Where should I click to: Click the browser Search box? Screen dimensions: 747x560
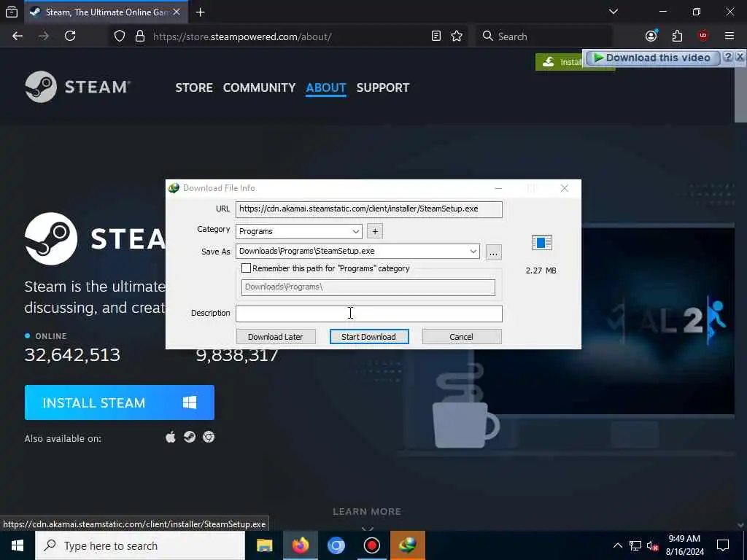click(x=543, y=36)
